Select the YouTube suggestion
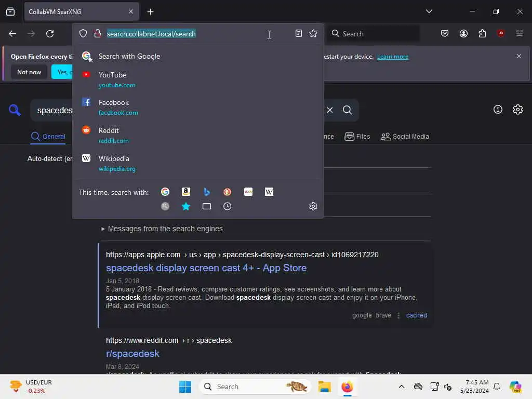The height and width of the screenshot is (399, 532). tap(198, 79)
